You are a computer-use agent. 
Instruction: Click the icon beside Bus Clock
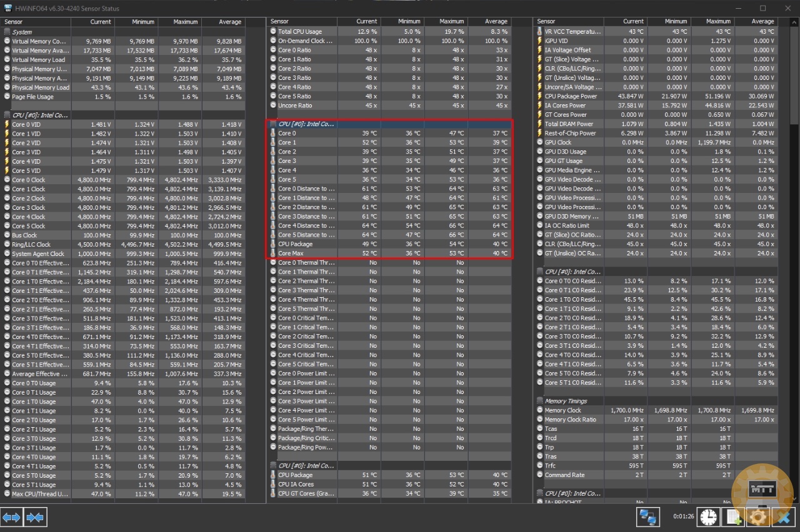point(7,235)
